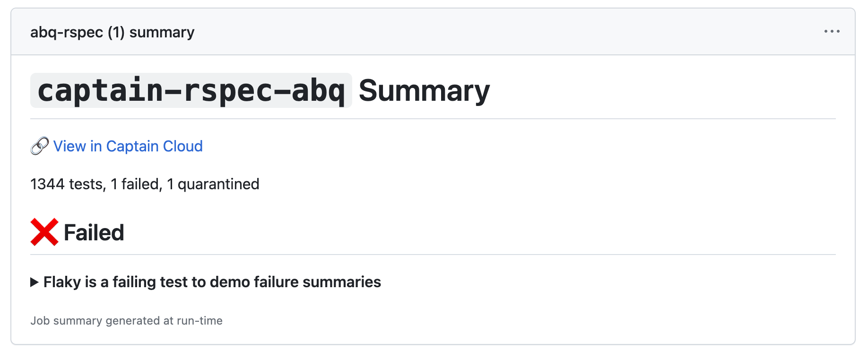The height and width of the screenshot is (352, 868).
Task: Open the View in Captain Cloud link
Action: pos(128,146)
